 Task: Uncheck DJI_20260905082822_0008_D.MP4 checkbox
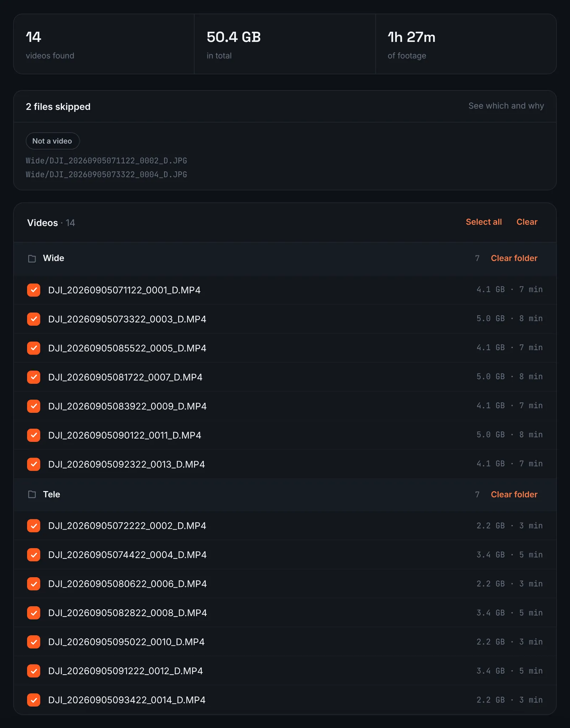[33, 613]
